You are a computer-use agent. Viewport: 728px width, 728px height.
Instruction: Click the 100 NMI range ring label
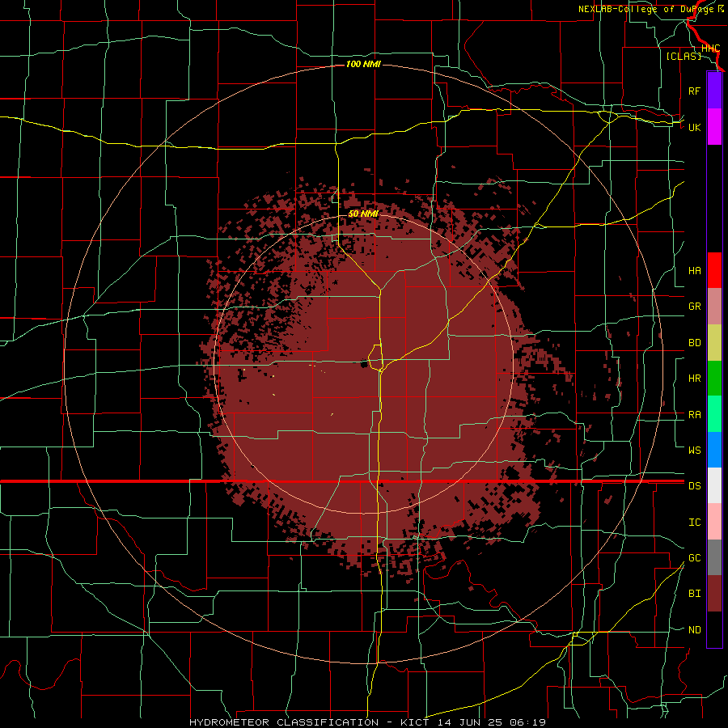(x=363, y=64)
